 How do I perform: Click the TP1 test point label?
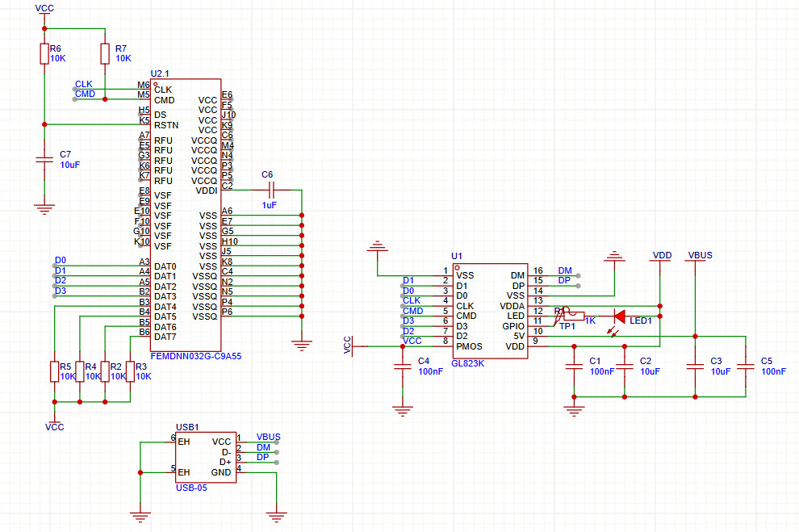click(567, 326)
